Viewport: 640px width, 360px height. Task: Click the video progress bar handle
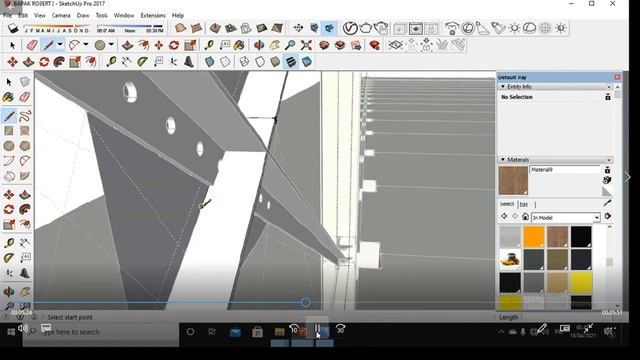pyautogui.click(x=305, y=302)
